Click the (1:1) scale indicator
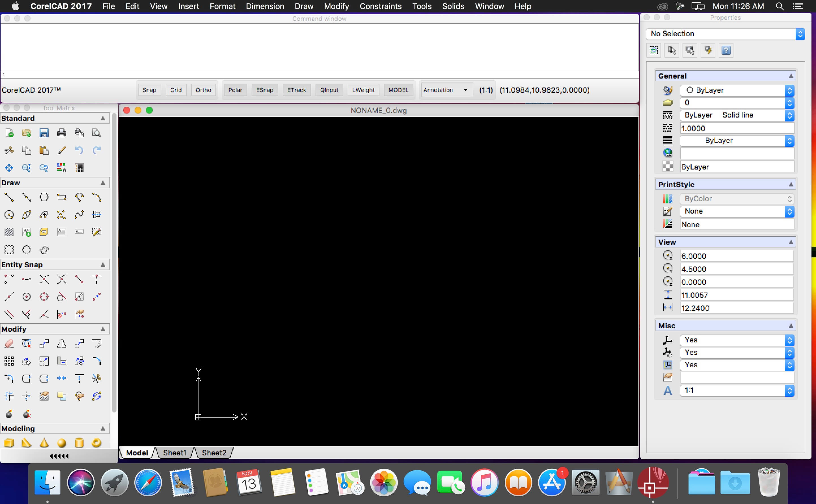The height and width of the screenshot is (504, 816). [486, 90]
